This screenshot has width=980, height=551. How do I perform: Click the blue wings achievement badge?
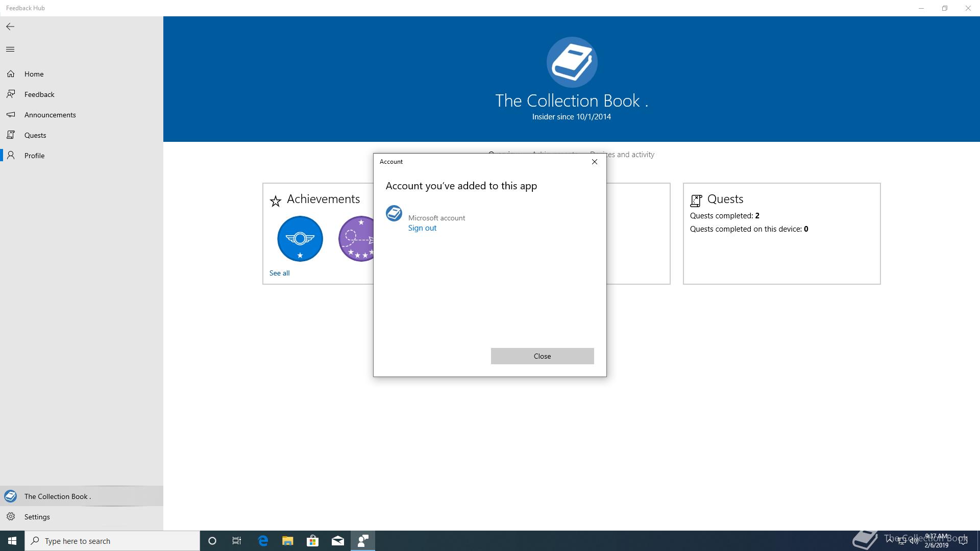300,239
